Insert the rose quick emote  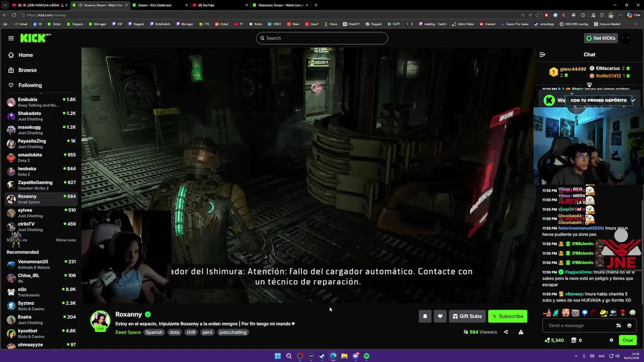coord(622,313)
